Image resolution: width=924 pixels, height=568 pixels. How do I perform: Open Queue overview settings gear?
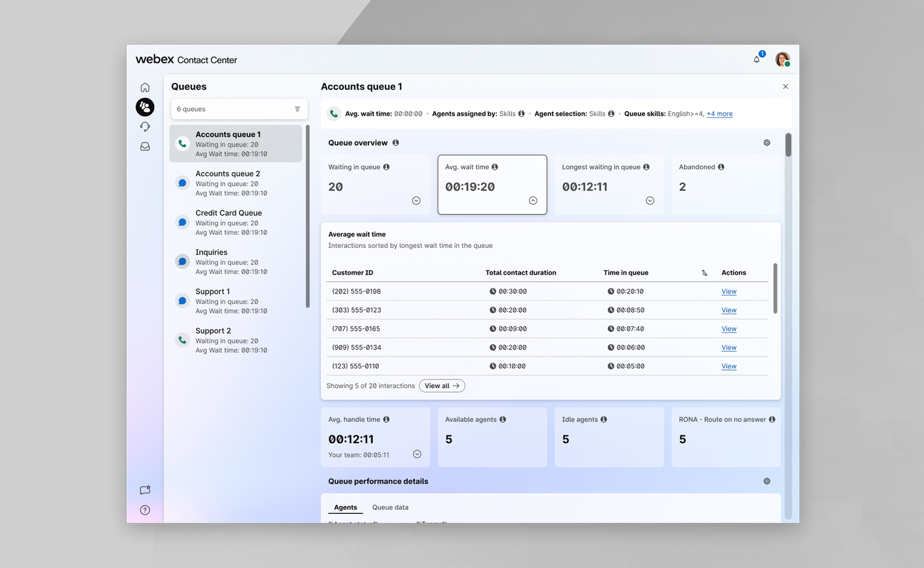pyautogui.click(x=767, y=143)
